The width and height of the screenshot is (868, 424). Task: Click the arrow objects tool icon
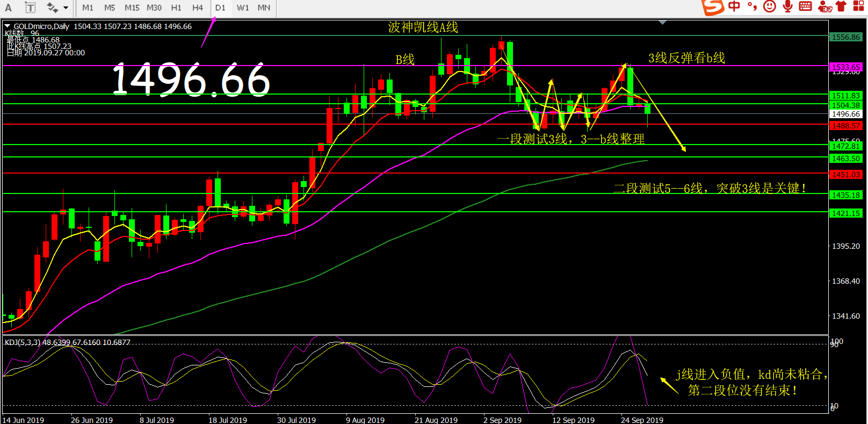[x=52, y=8]
